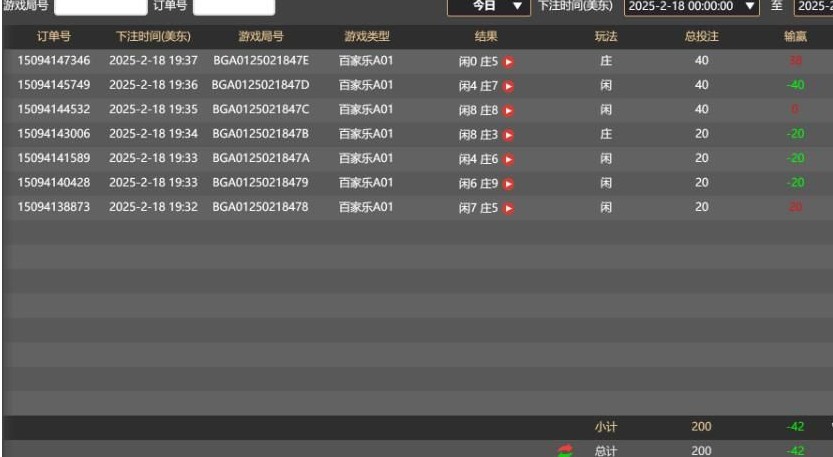833x457 pixels.
Task: Click -40 win-loss in order 15094145749 row
Action: (795, 85)
